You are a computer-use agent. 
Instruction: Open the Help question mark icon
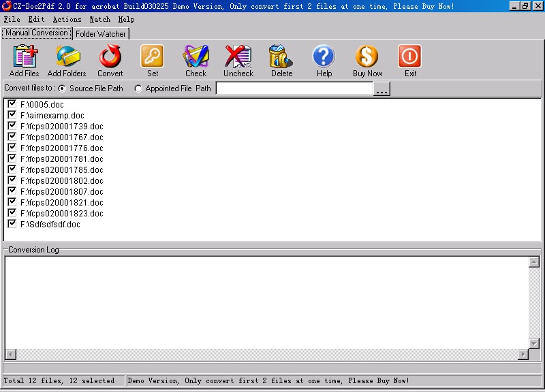click(x=324, y=57)
